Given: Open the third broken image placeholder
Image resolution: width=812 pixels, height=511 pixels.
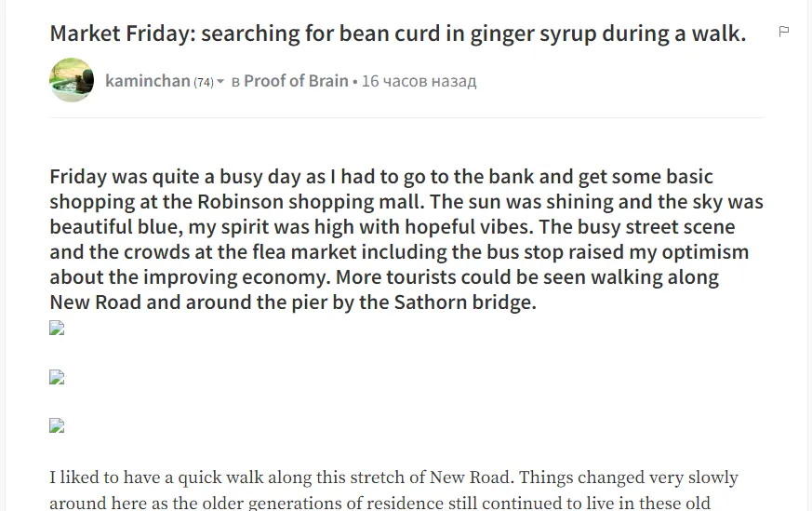Looking at the screenshot, I should [57, 425].
